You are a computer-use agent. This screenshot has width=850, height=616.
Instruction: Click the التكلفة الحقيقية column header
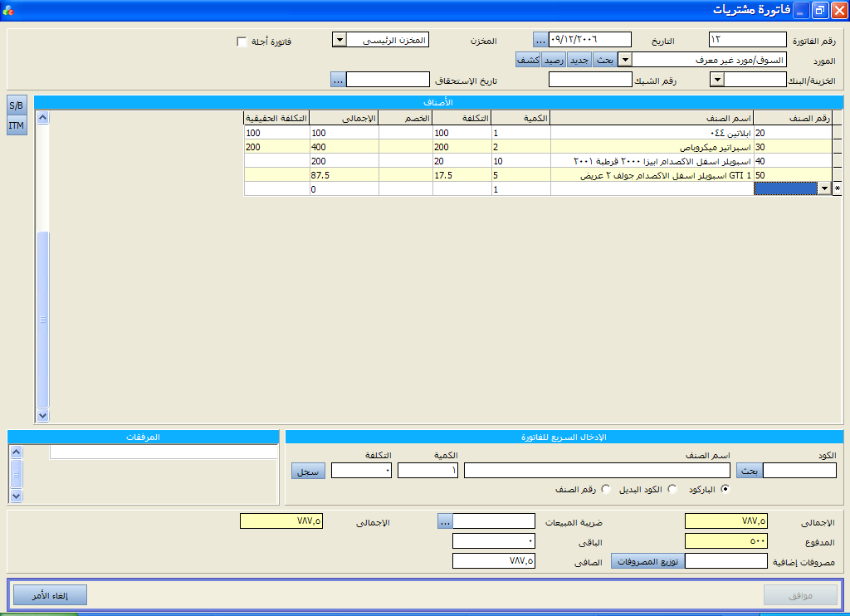276,118
